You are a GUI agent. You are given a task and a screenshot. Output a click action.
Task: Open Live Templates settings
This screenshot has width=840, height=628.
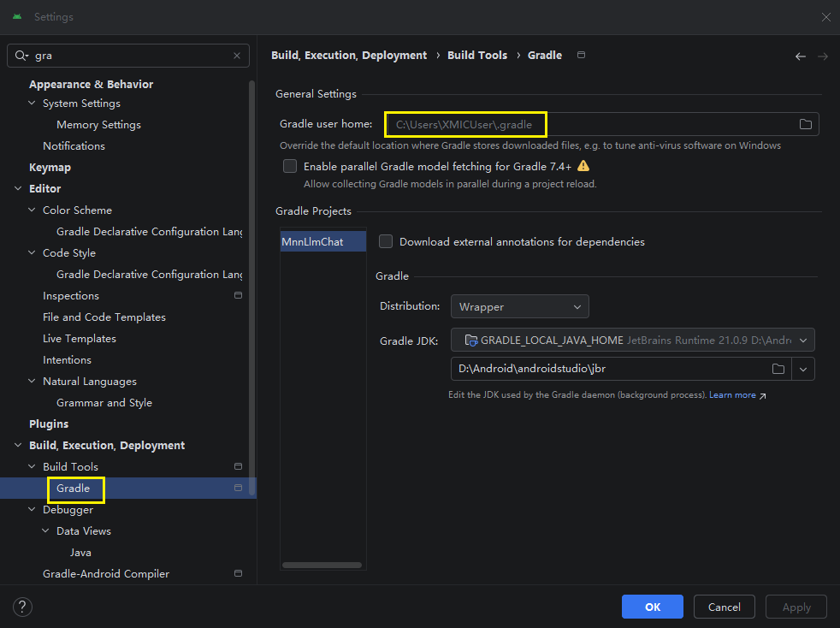(80, 339)
